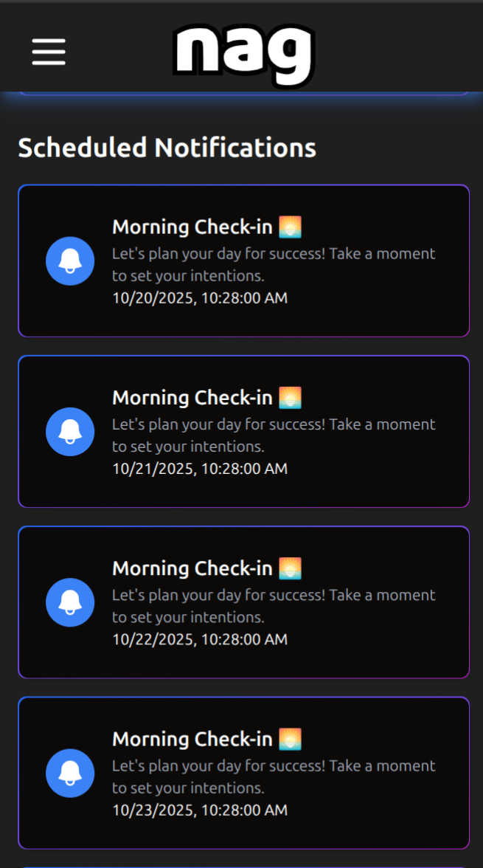
Task: Click description text of 10/20/2025 notification
Action: pyautogui.click(x=273, y=264)
